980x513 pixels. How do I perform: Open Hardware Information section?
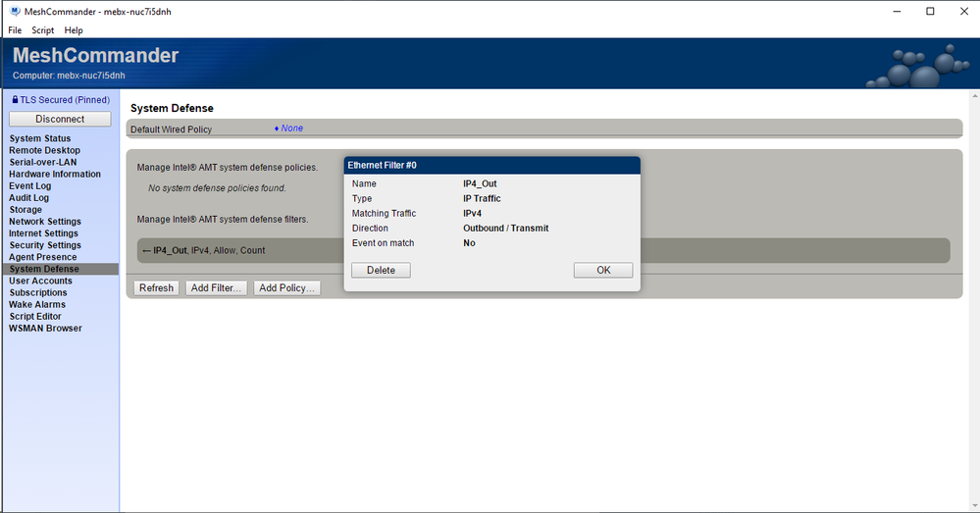point(55,175)
